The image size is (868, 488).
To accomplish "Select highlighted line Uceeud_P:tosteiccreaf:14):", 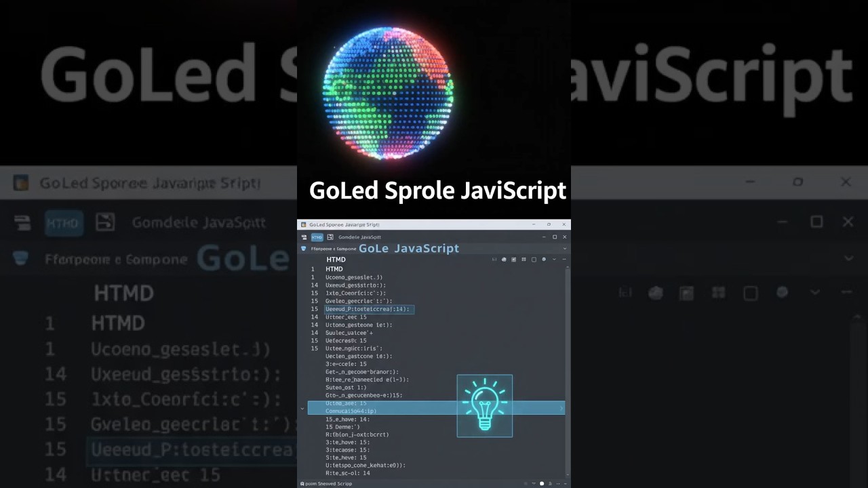I will (368, 309).
